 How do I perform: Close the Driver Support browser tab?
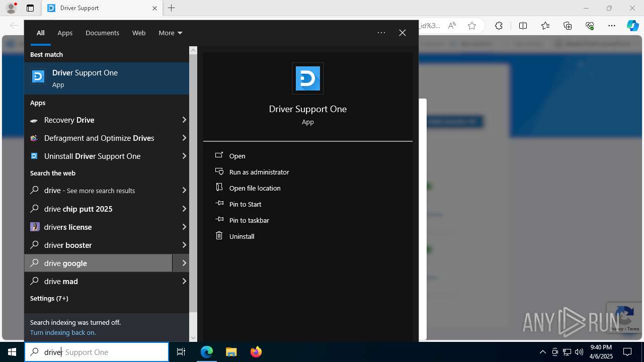click(x=154, y=8)
